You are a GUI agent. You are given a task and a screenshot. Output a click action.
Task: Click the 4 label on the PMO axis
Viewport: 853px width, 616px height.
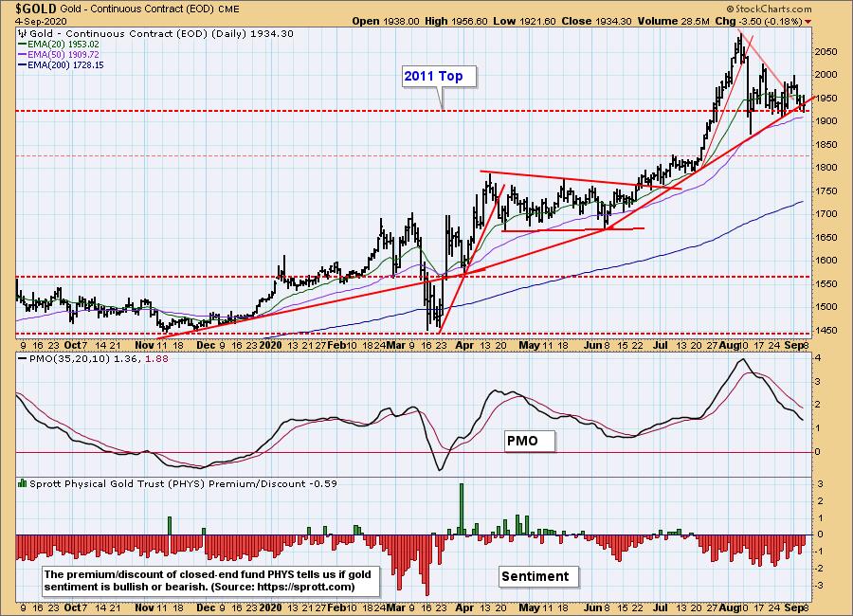tap(818, 358)
